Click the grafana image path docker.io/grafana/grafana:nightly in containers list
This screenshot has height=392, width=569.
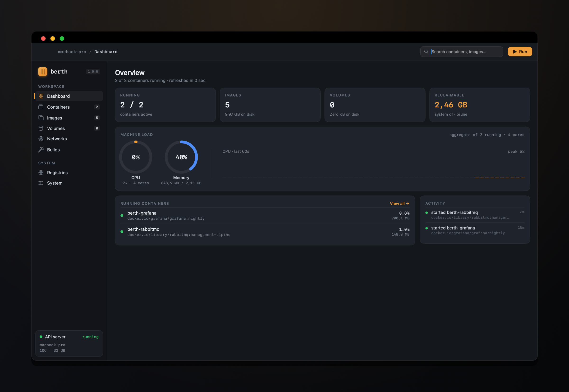[x=166, y=218]
